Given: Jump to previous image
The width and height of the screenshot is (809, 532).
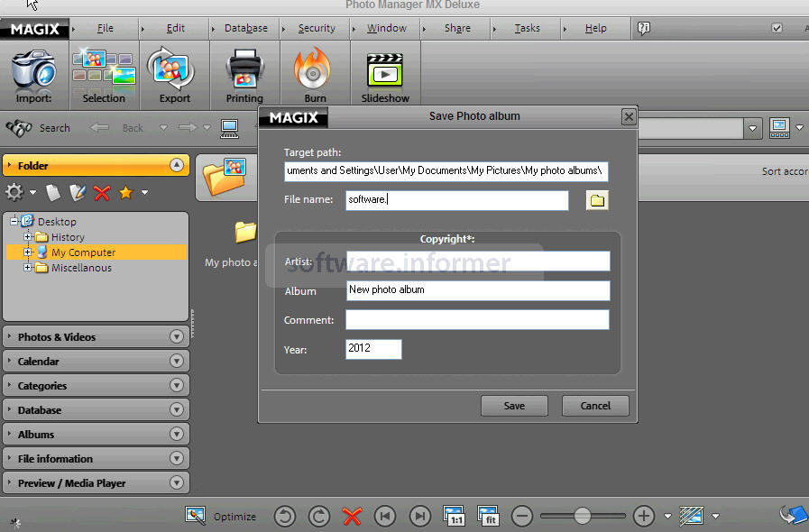Looking at the screenshot, I should click(385, 516).
